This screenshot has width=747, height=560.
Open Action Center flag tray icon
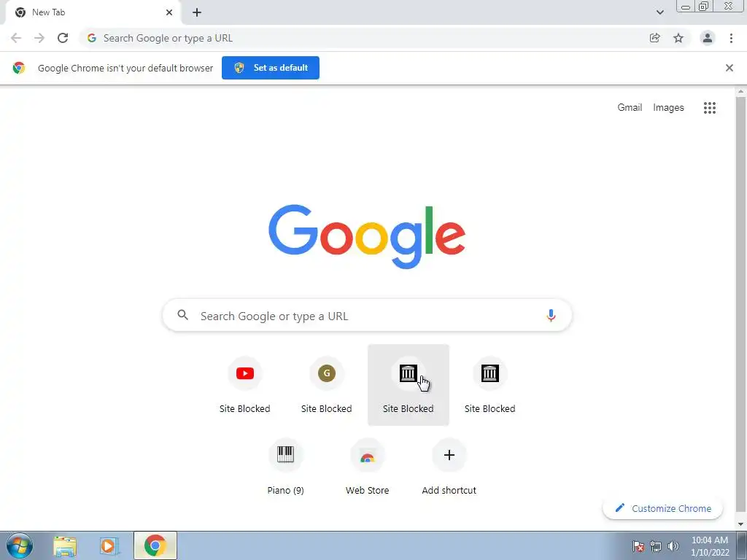tap(638, 546)
